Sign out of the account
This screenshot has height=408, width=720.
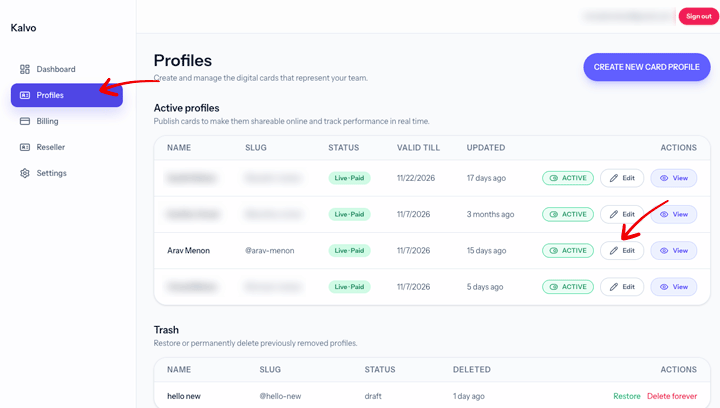(x=698, y=16)
